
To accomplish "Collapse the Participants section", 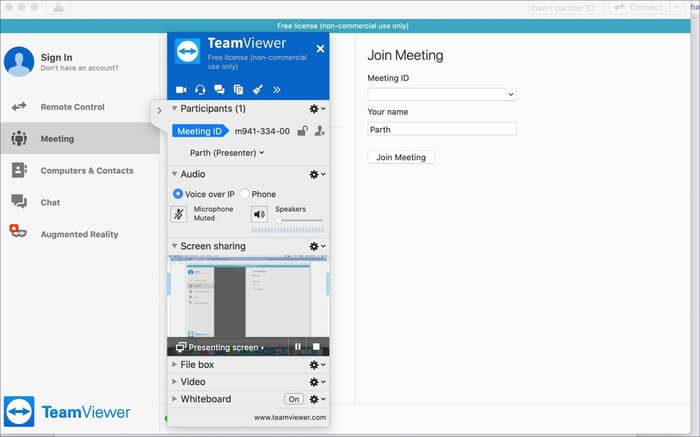I will [x=175, y=108].
